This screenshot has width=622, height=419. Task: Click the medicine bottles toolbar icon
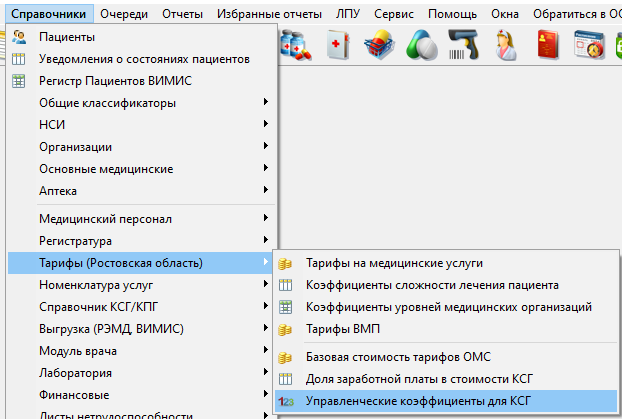pos(297,45)
